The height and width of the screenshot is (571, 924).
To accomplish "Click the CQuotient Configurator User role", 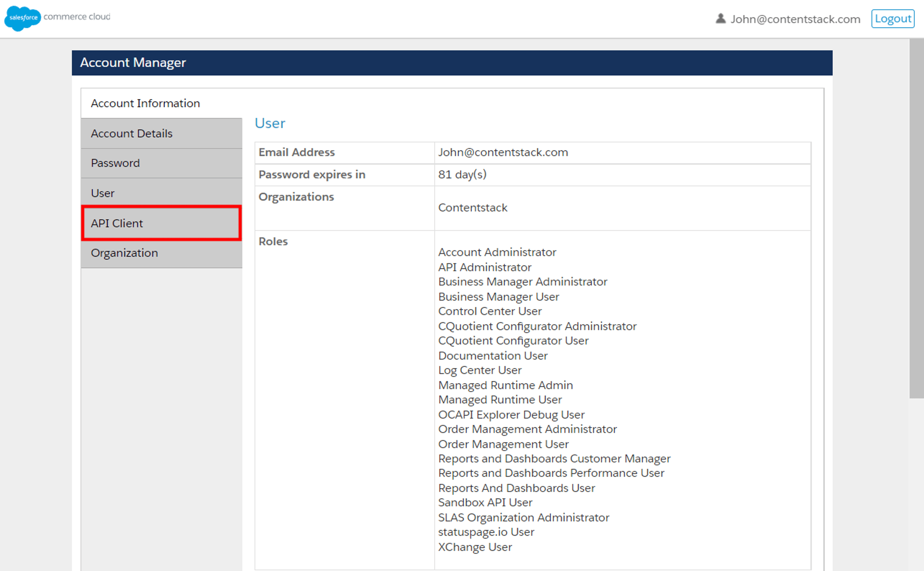I will [x=513, y=341].
